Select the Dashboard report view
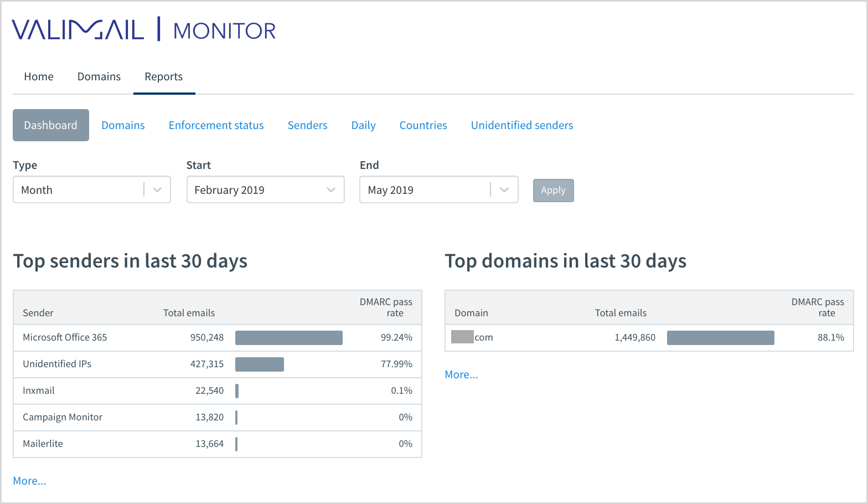The height and width of the screenshot is (504, 868). click(51, 125)
